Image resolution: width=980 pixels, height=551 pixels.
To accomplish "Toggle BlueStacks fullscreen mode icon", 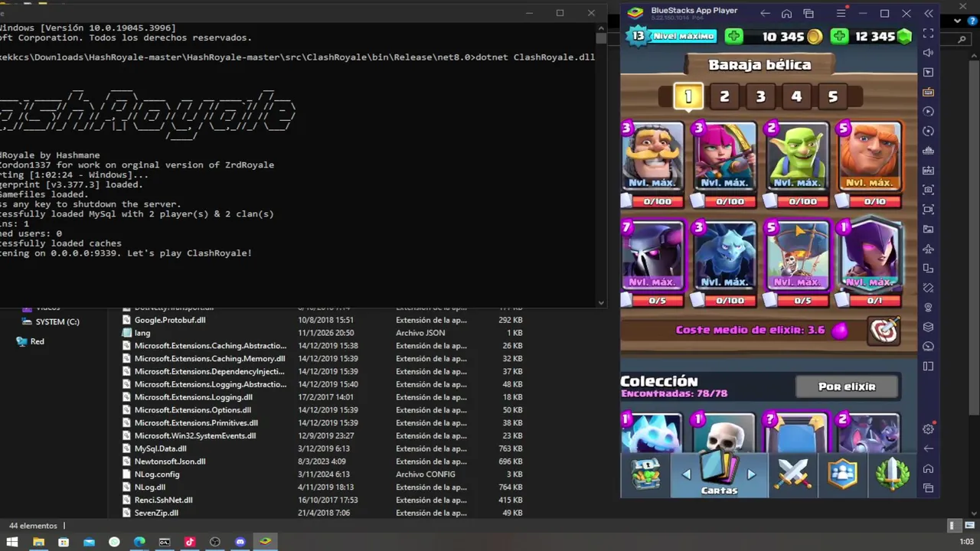I will pyautogui.click(x=928, y=34).
